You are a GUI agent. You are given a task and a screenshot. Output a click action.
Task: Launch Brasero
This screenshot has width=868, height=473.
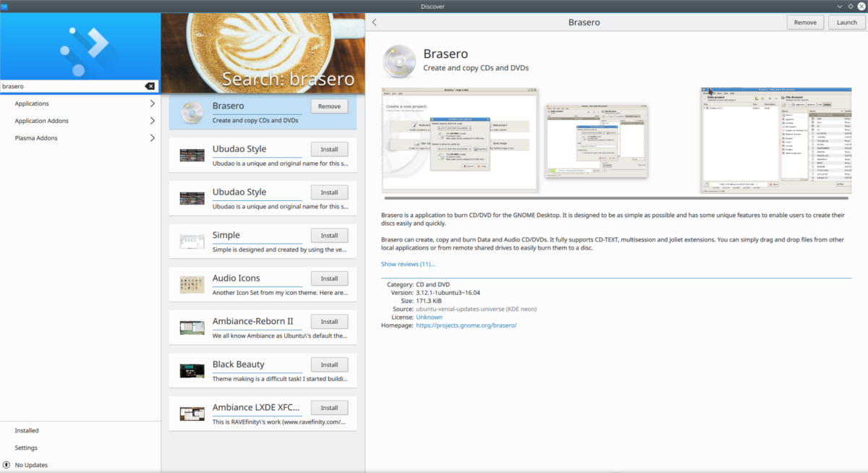pyautogui.click(x=846, y=22)
